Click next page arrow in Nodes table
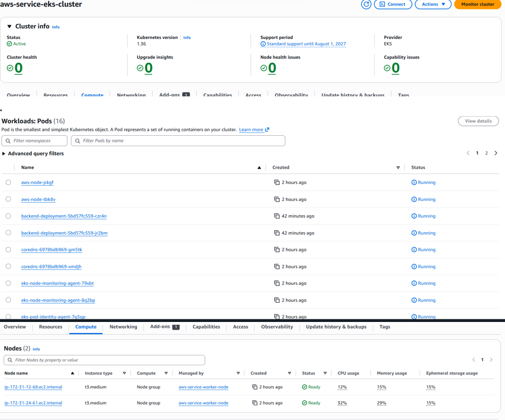Image resolution: width=505 pixels, height=420 pixels. pos(491,360)
